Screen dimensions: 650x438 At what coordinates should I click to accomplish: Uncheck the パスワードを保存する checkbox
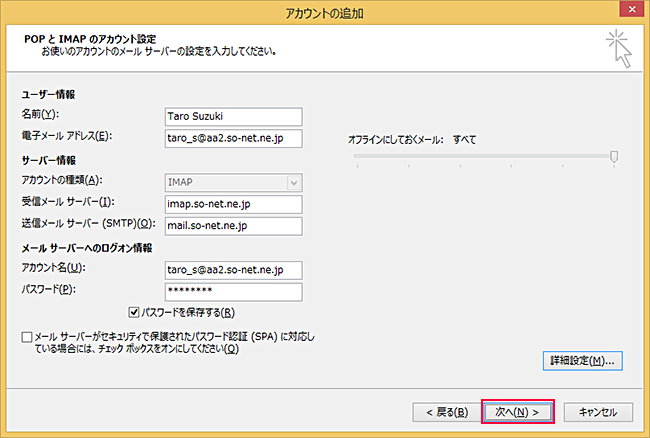(x=136, y=312)
